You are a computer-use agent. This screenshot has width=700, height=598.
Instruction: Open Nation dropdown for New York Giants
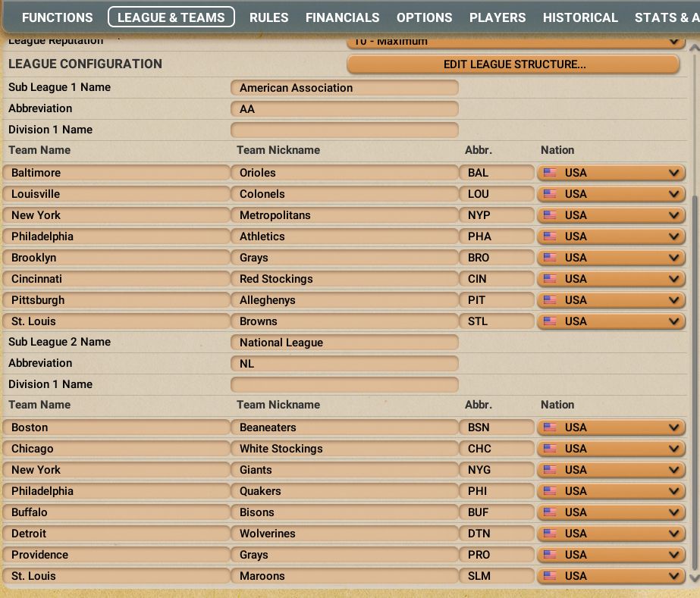pyautogui.click(x=611, y=470)
